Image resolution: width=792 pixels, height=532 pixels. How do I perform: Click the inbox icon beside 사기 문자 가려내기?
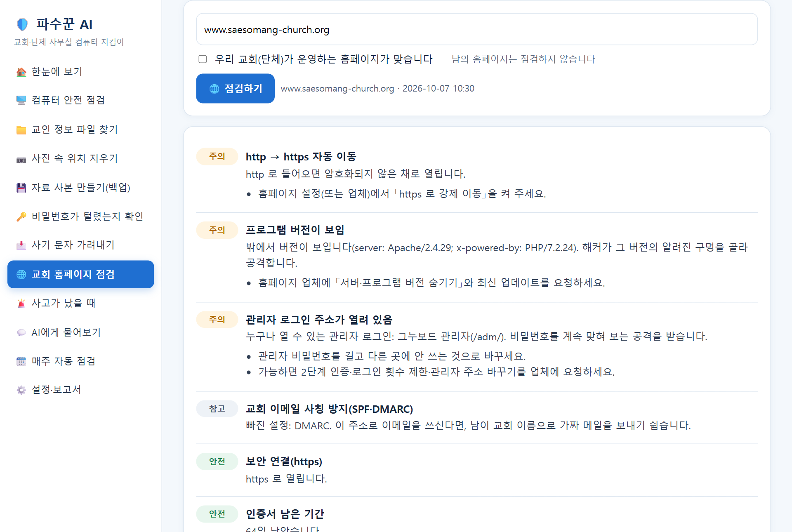pyautogui.click(x=21, y=246)
